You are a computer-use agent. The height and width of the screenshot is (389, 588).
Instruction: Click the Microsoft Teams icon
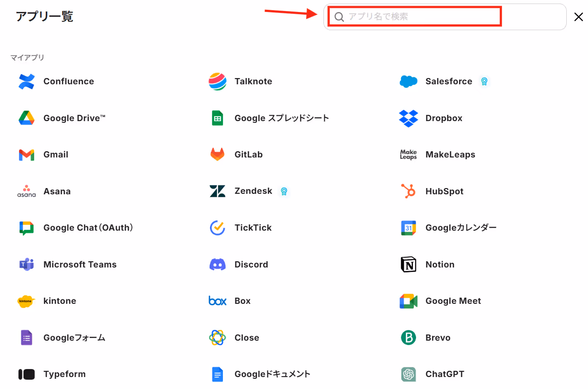(27, 264)
